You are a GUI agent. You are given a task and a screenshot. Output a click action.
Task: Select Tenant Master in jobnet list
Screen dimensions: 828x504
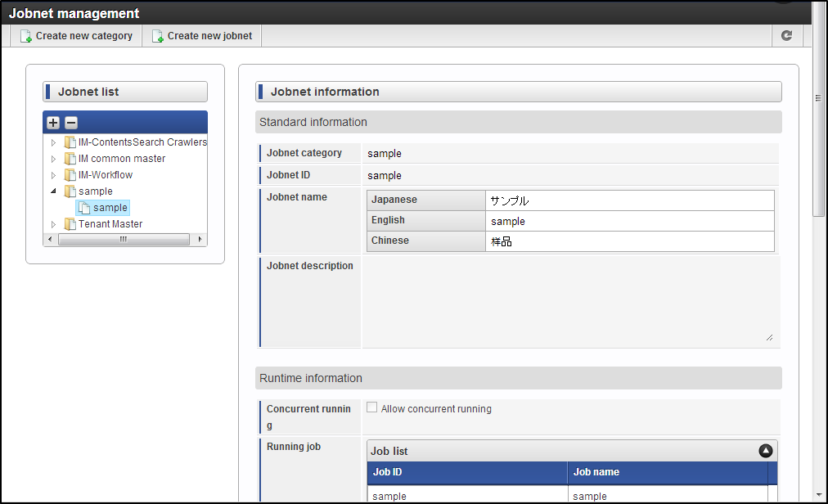pos(110,224)
